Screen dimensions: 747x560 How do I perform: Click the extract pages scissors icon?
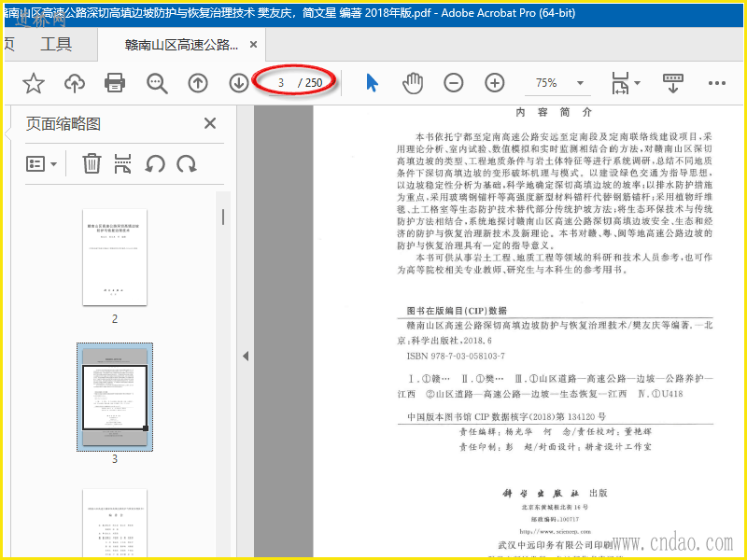(x=122, y=163)
